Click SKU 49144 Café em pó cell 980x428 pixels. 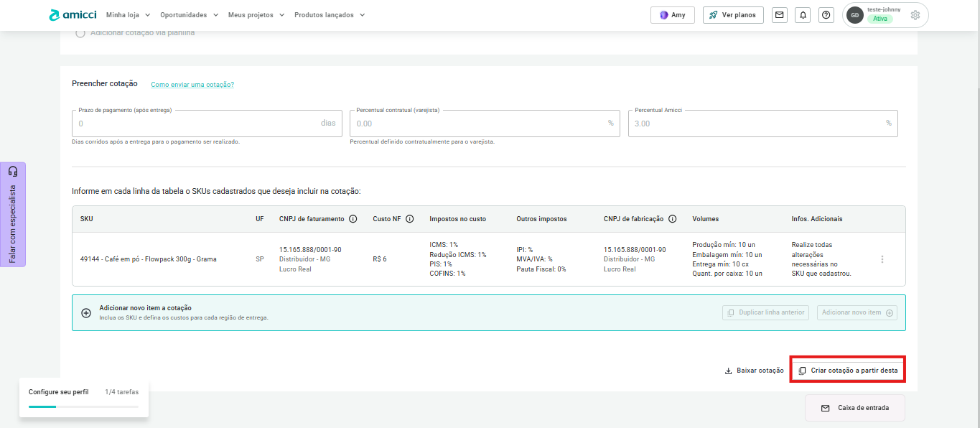coord(149,259)
